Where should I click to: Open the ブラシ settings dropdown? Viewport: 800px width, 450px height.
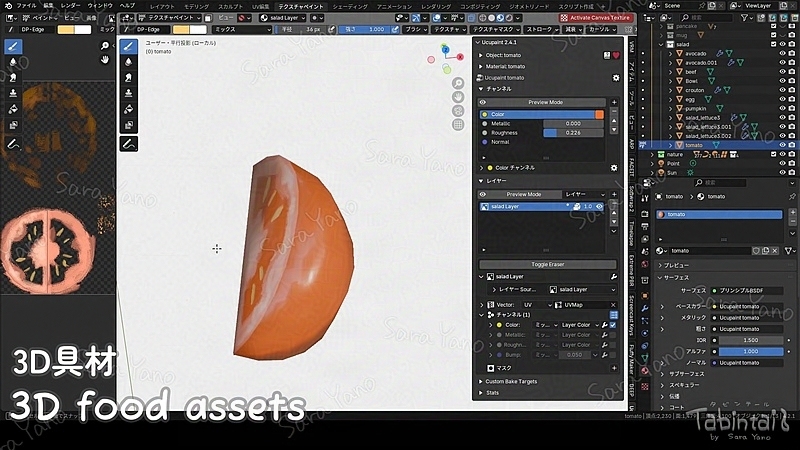pyautogui.click(x=414, y=30)
